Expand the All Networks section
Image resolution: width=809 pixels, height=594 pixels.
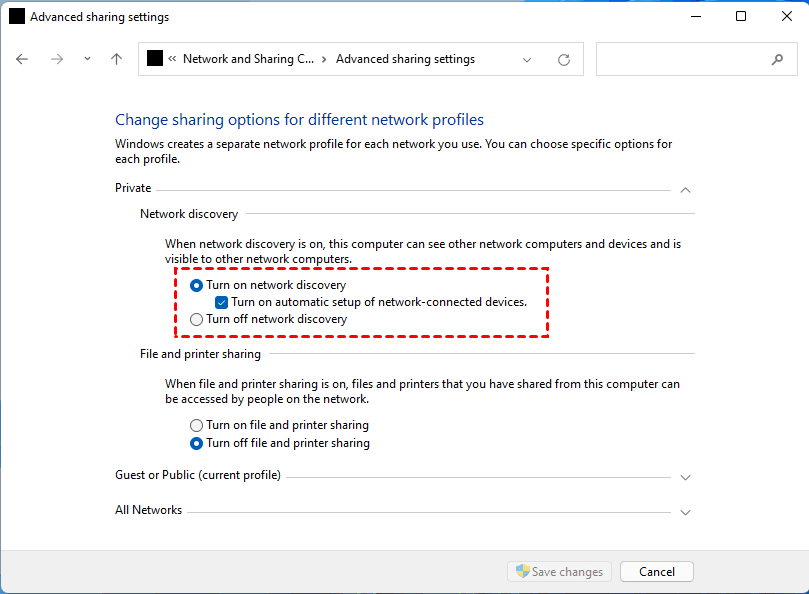[685, 512]
